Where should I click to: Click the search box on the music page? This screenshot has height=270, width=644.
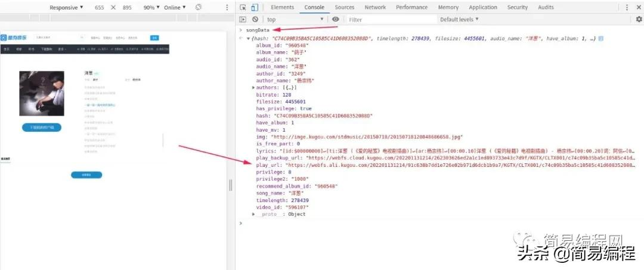pos(58,38)
